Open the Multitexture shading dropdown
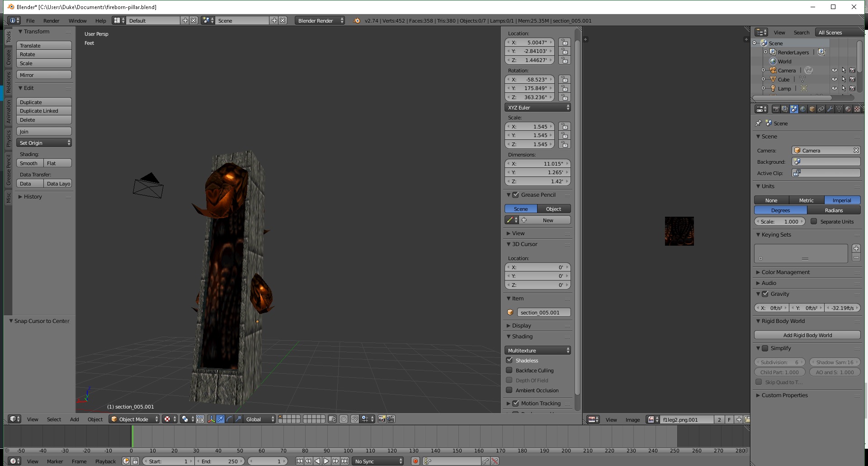This screenshot has width=868, height=466. (x=538, y=350)
